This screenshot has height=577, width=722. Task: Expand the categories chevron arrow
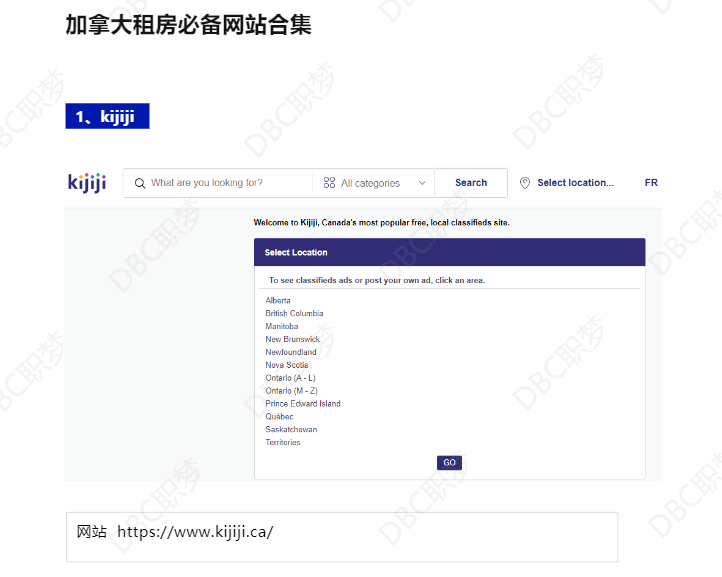(x=422, y=183)
